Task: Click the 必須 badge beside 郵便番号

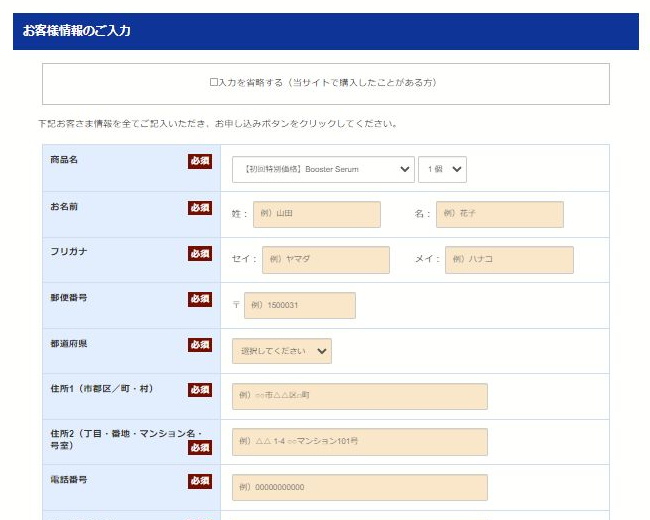Action: coord(200,299)
